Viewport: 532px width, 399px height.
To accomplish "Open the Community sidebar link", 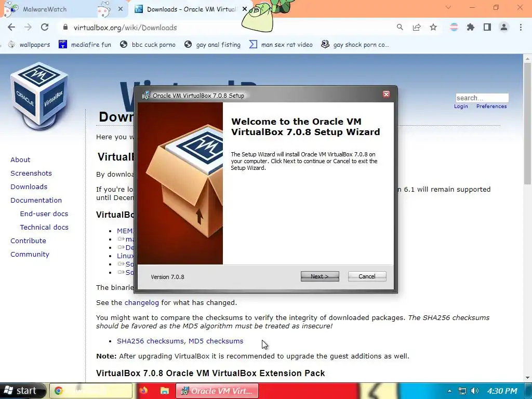I will (30, 255).
